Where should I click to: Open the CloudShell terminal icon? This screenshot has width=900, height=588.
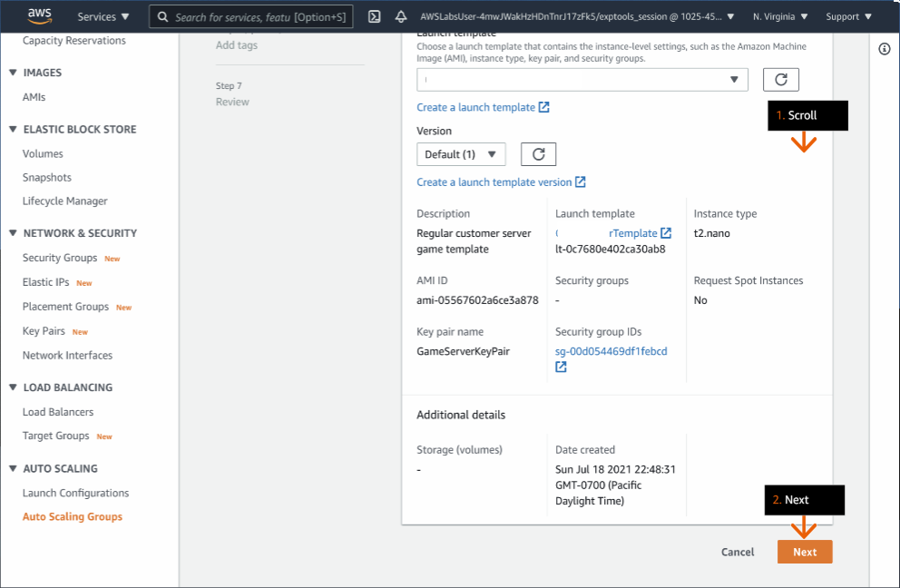coord(374,15)
